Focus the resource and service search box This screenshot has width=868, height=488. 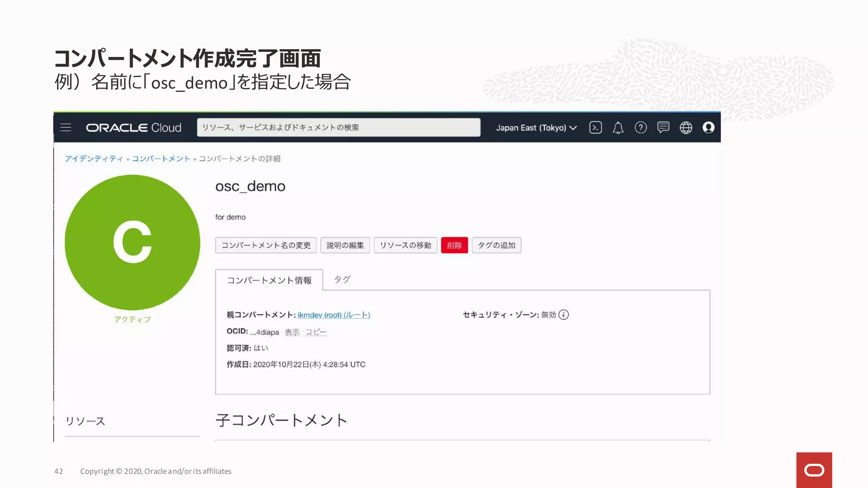(x=339, y=128)
